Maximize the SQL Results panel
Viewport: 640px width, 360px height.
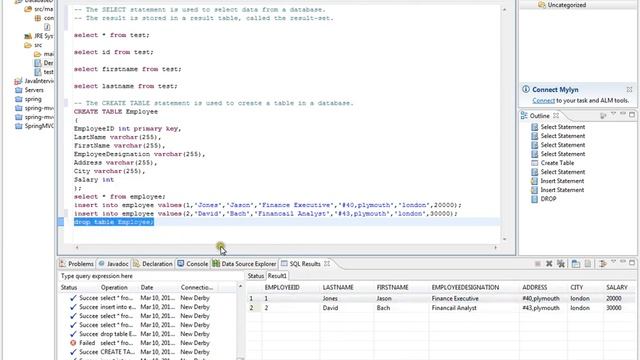632,262
